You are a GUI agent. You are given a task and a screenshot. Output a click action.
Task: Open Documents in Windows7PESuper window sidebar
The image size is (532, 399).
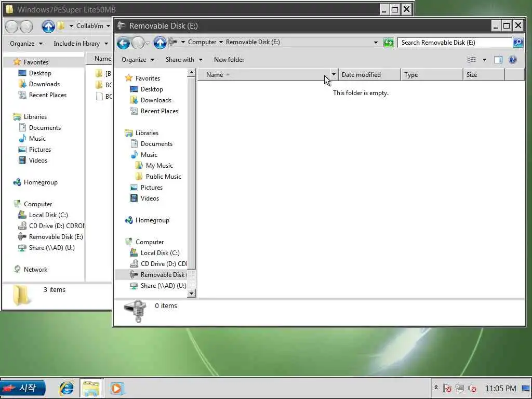[45, 128]
